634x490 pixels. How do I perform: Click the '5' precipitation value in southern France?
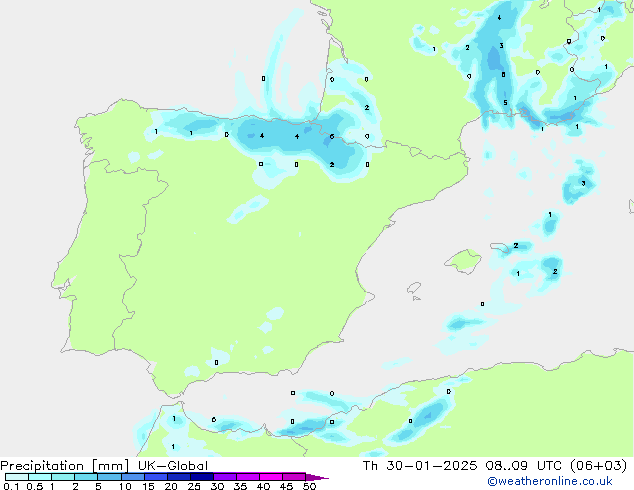pyautogui.click(x=505, y=103)
